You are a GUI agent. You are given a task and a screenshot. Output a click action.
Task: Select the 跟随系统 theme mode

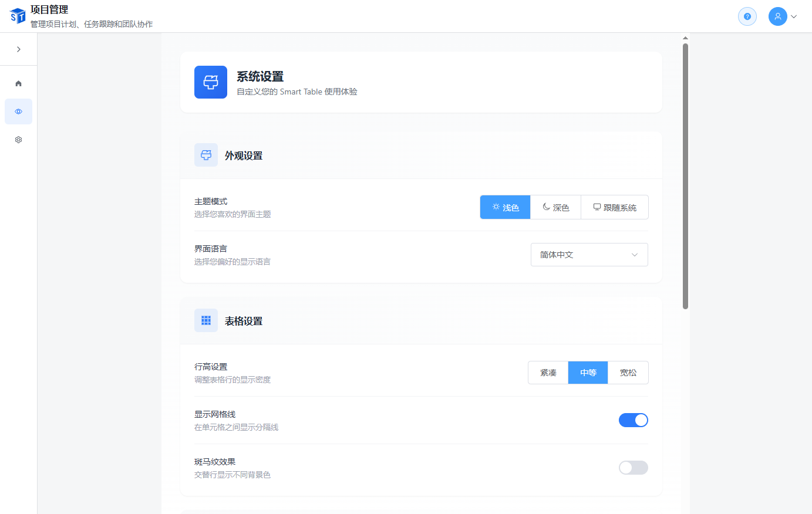(615, 207)
